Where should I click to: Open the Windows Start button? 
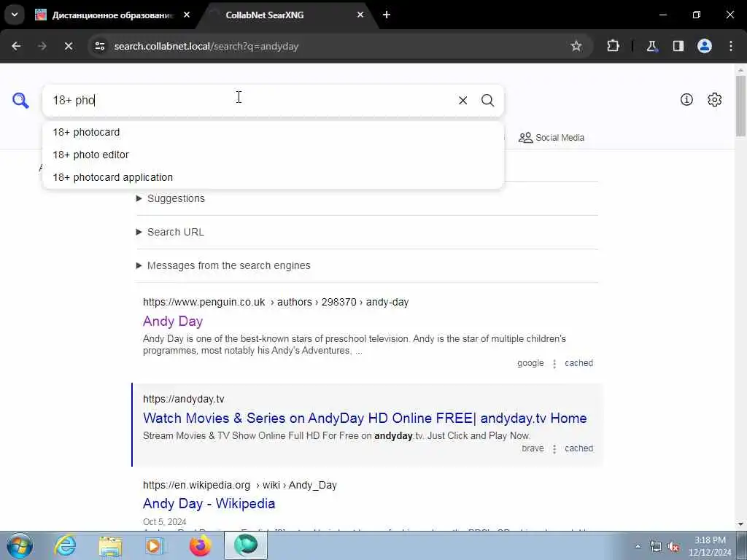[x=20, y=545]
